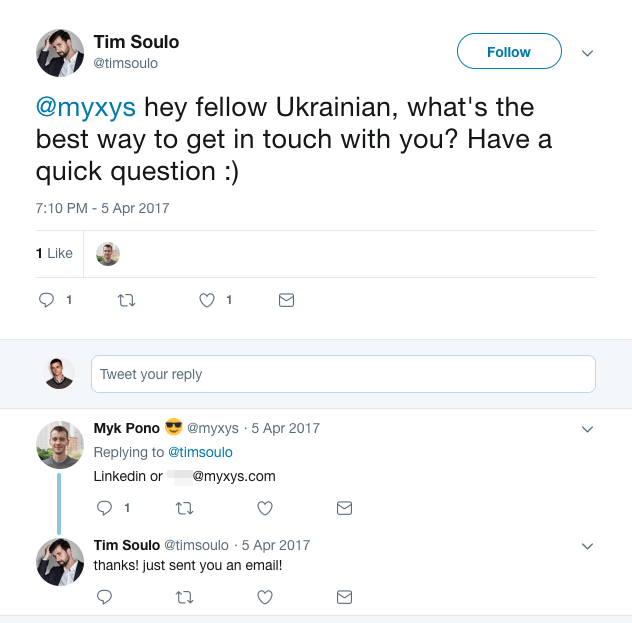Follow Tim Soulo
The width and height of the screenshot is (632, 623).
509,52
